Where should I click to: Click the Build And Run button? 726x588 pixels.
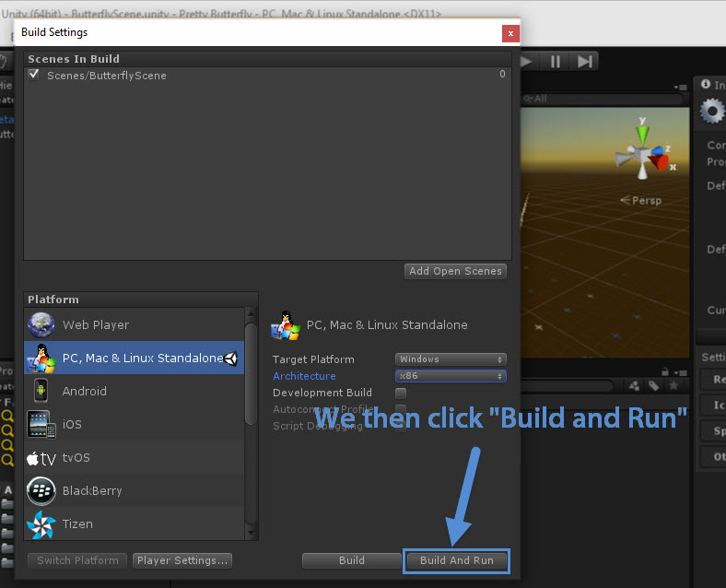coord(456,560)
